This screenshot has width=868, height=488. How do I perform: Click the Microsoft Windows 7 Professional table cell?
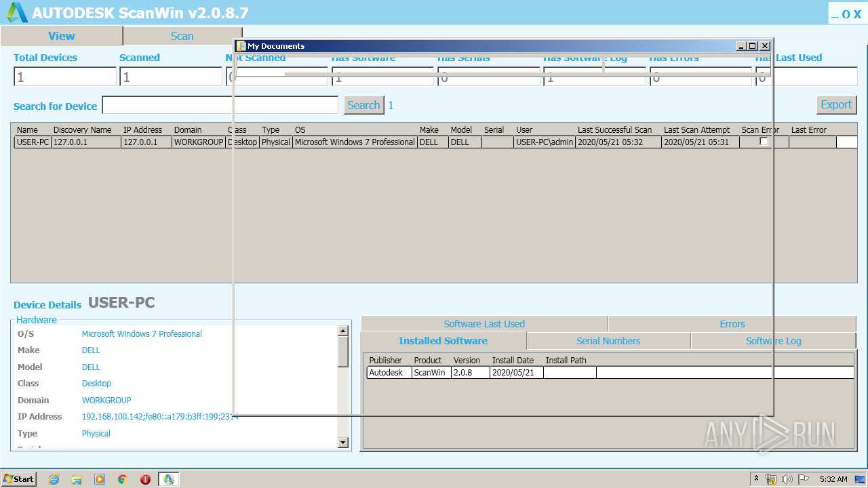[355, 142]
